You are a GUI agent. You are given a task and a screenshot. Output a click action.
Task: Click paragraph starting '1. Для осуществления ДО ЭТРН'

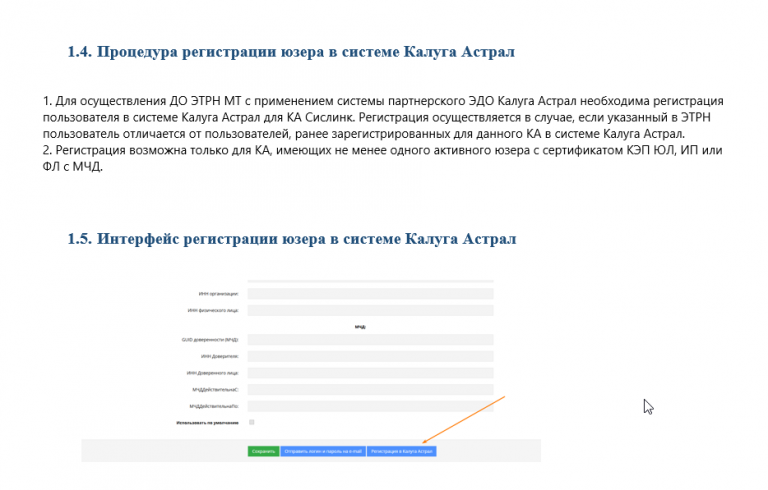[x=383, y=117]
